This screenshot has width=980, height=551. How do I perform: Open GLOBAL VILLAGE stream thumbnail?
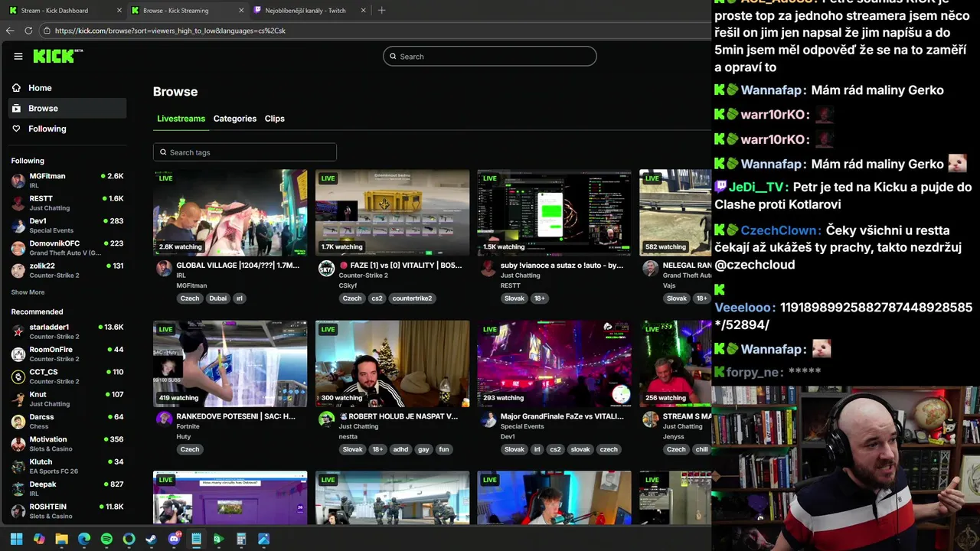coord(230,213)
